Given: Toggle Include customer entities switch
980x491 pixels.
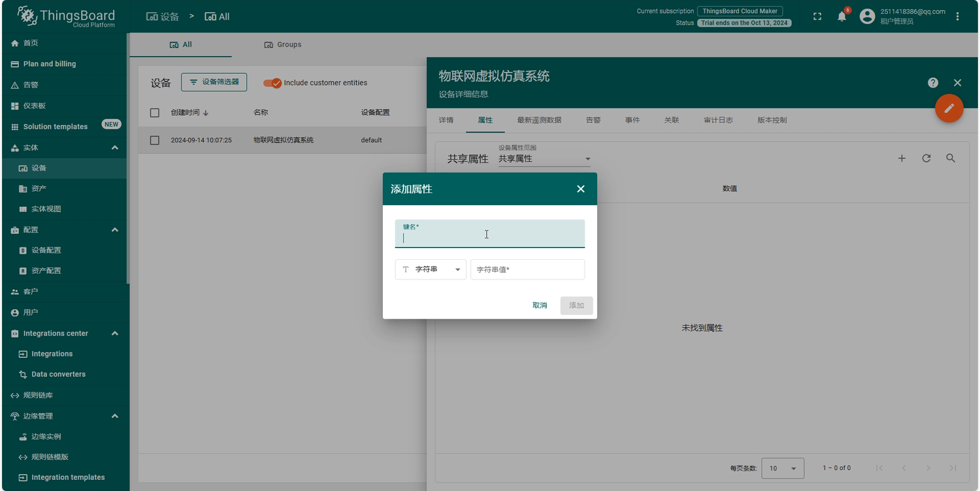Looking at the screenshot, I should pos(272,83).
